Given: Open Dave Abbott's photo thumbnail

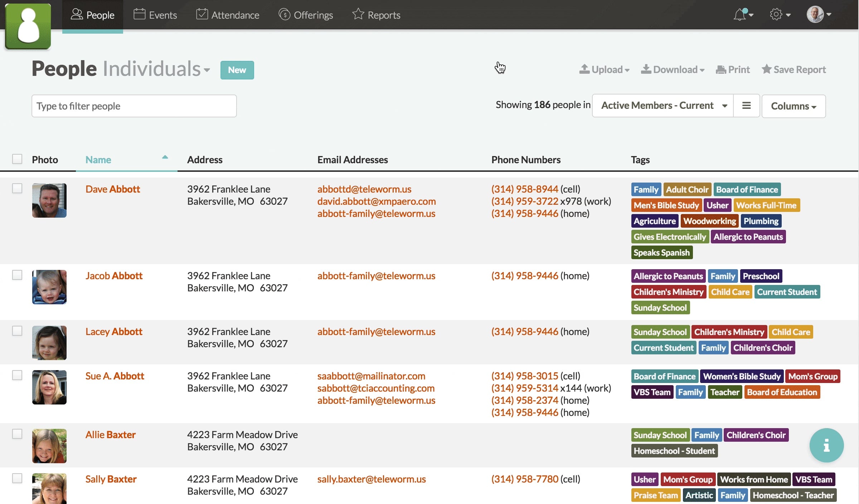Looking at the screenshot, I should (x=49, y=200).
